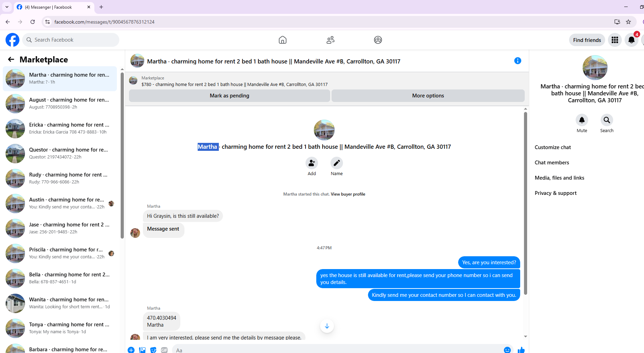
Task: Click message '470.4030494 Martha'
Action: point(162,321)
